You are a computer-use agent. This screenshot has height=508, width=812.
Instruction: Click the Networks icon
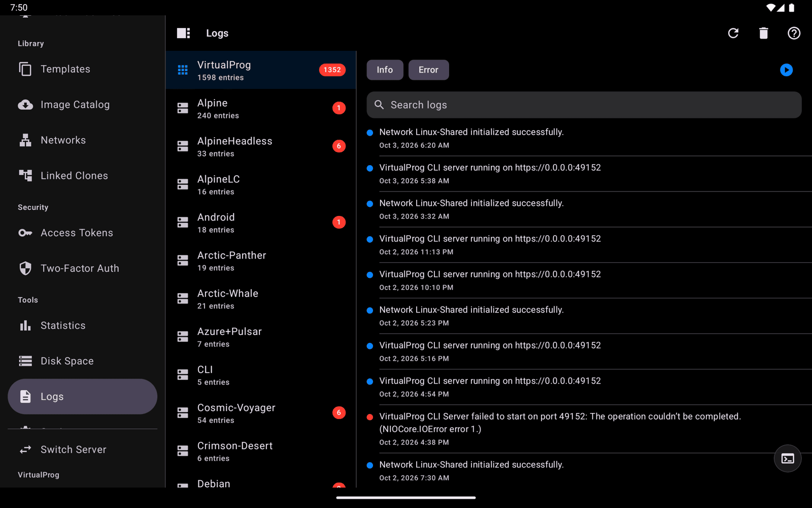(25, 140)
